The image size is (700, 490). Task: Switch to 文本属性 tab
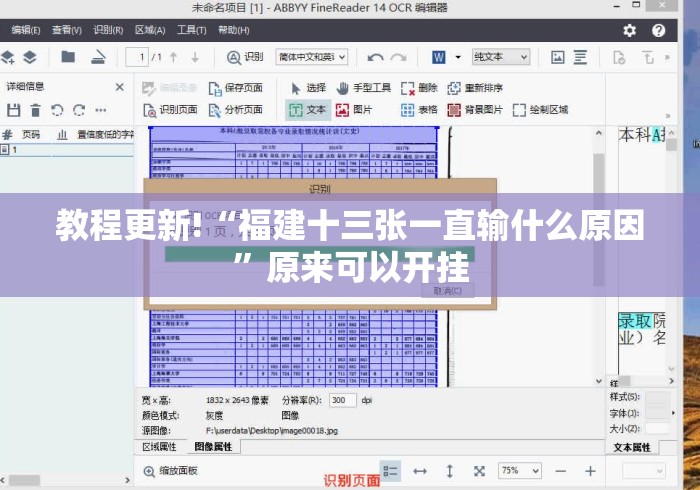(x=632, y=447)
